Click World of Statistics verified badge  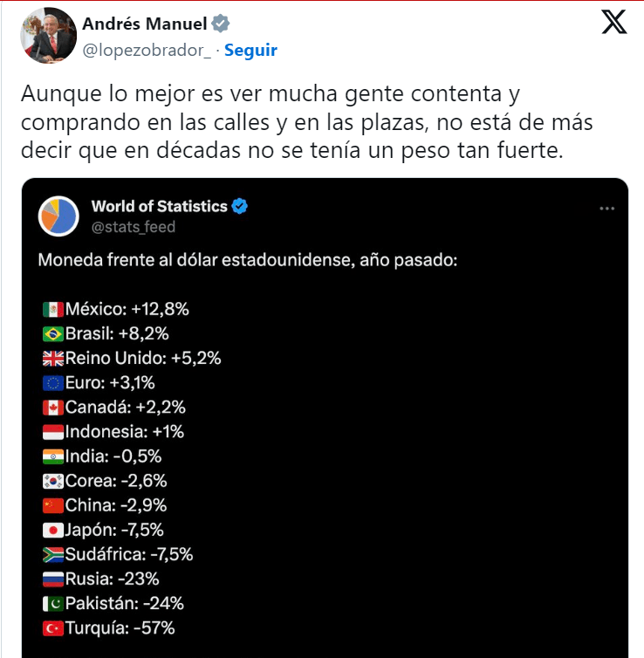coord(240,207)
